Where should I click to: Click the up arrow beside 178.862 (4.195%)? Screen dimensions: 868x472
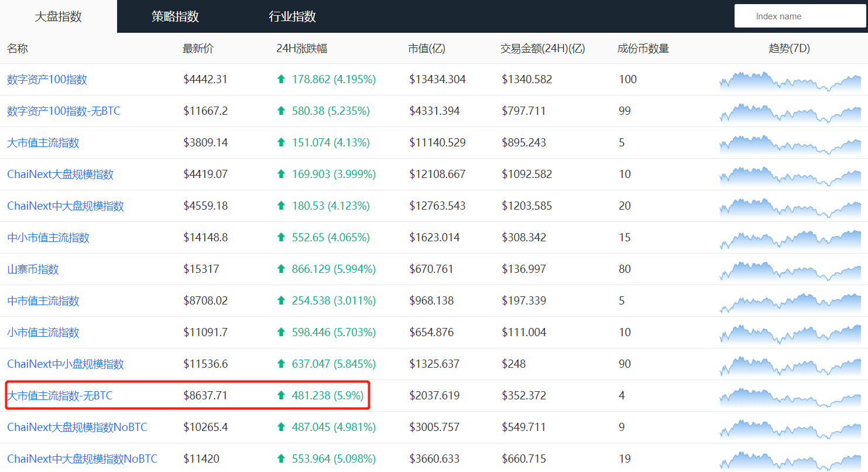pyautogui.click(x=282, y=80)
